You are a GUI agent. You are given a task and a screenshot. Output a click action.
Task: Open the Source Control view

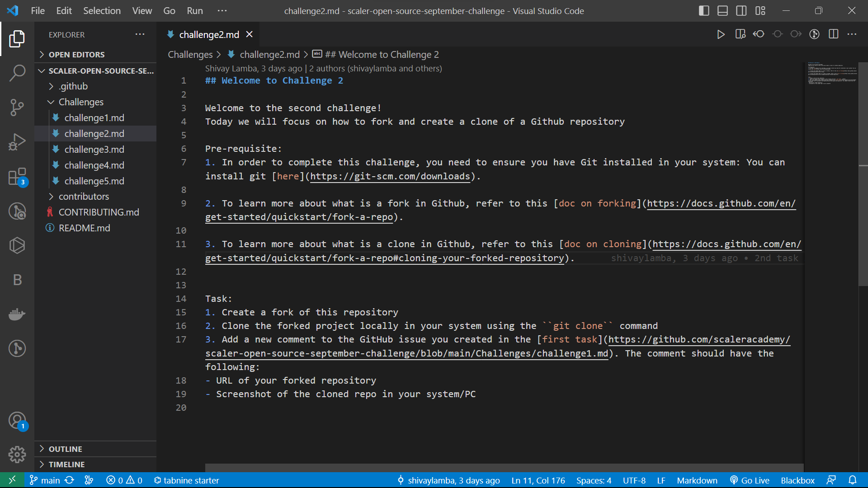tap(17, 107)
